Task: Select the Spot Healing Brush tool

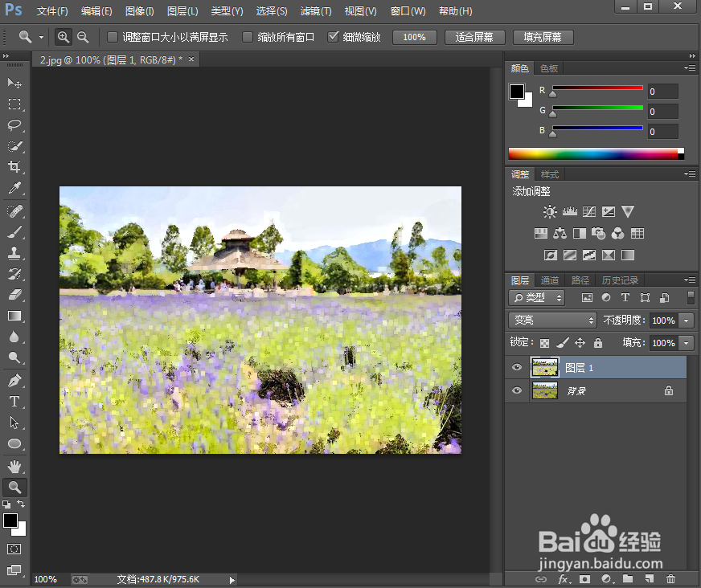Action: point(14,211)
